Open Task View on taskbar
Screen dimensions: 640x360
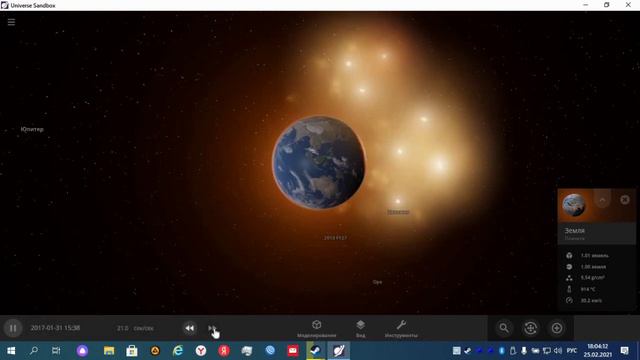56,351
